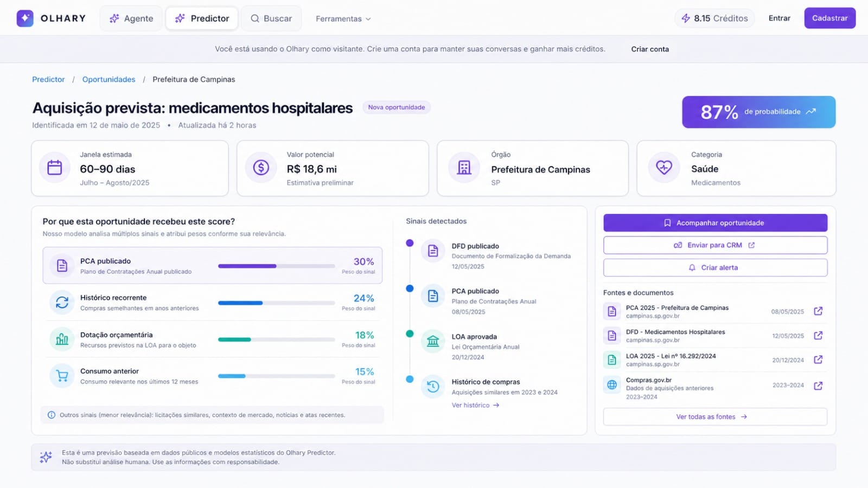
Task: Open the Buscar search tab
Action: pos(271,18)
